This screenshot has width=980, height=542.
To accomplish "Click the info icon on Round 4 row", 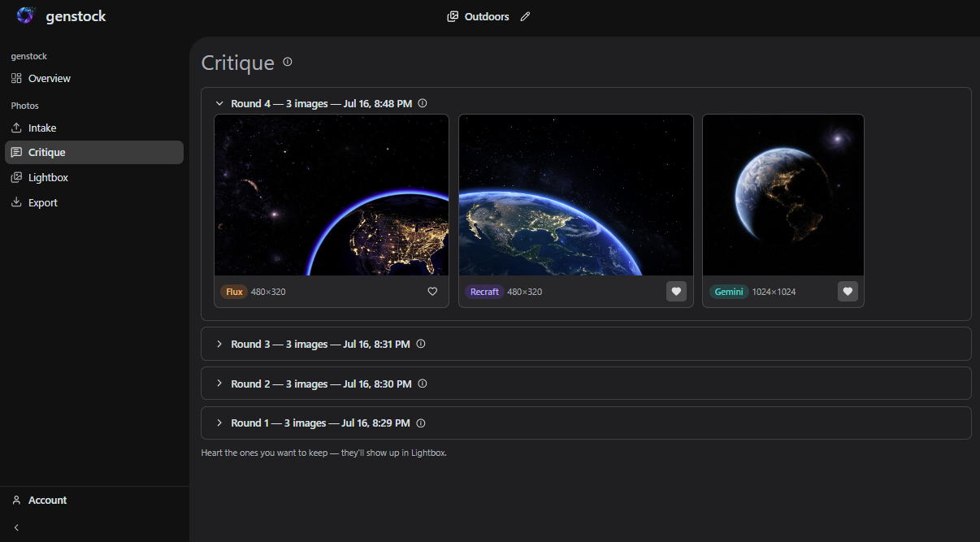I will [x=423, y=103].
